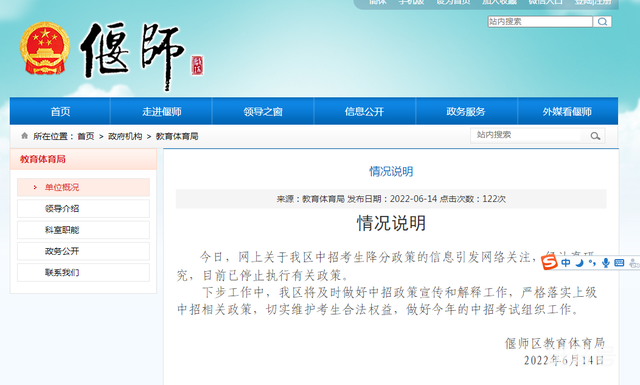Click the 发布日期:2022-06-14 info line

tap(391, 199)
